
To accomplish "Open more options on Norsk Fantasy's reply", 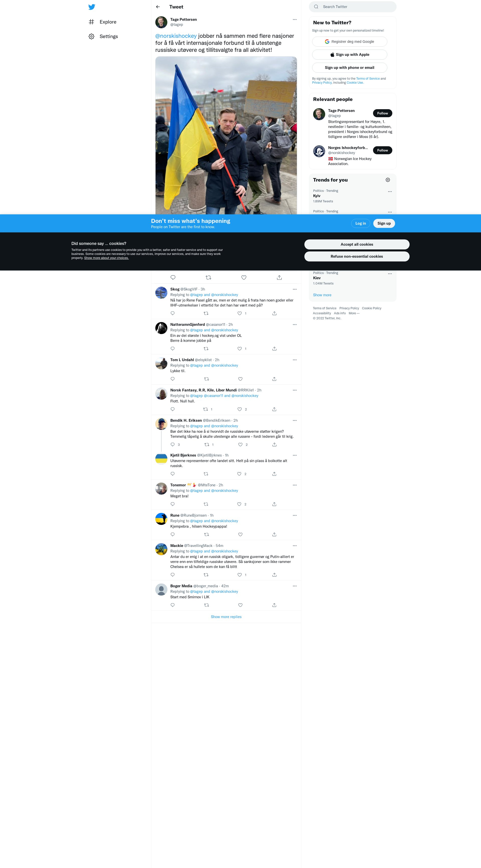I will click(x=295, y=390).
